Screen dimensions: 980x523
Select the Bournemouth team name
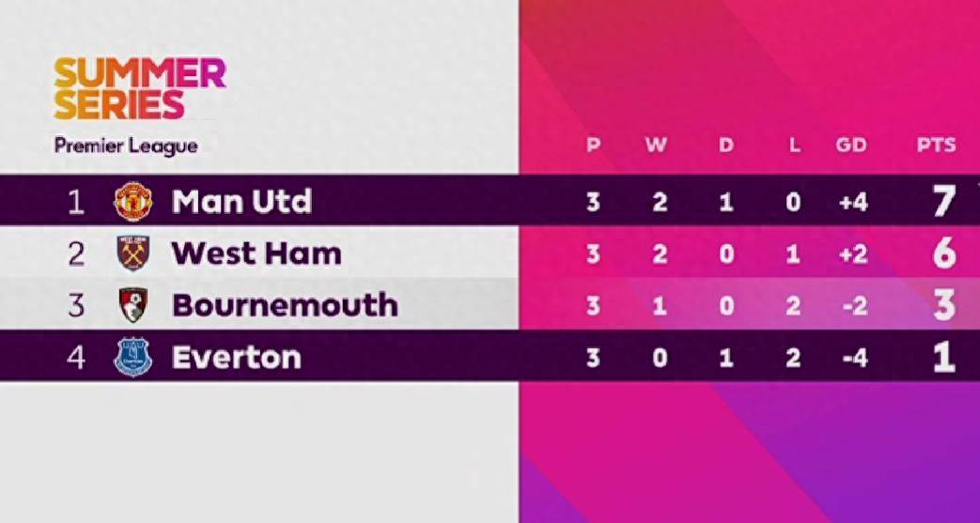[x=285, y=305]
